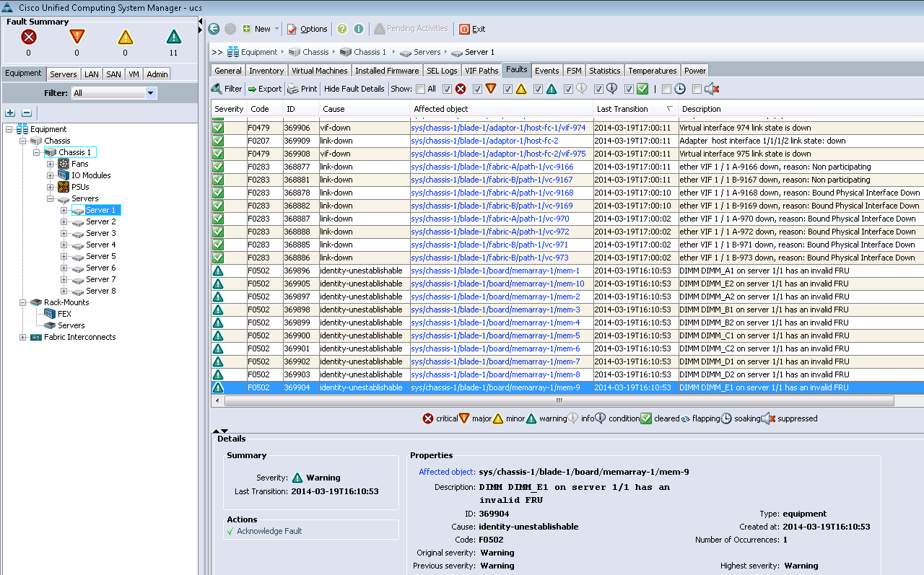The height and width of the screenshot is (575, 924).
Task: Click the green question mark help icon
Action: pyautogui.click(x=342, y=29)
